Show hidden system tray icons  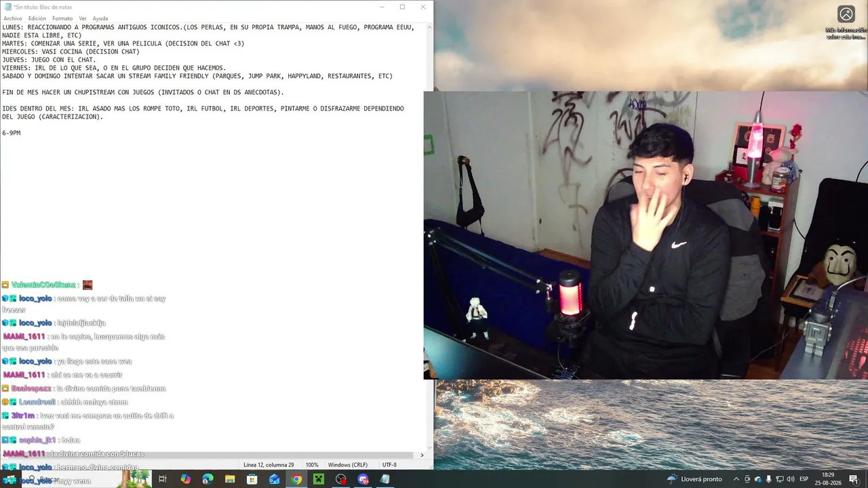click(736, 479)
